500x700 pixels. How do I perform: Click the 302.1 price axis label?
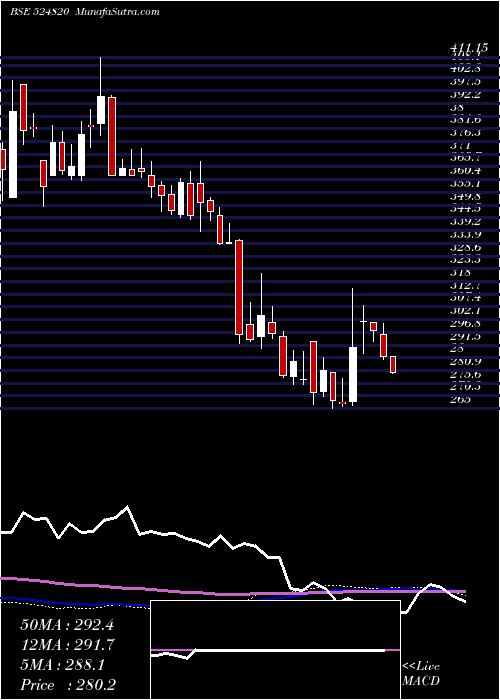pyautogui.click(x=466, y=310)
